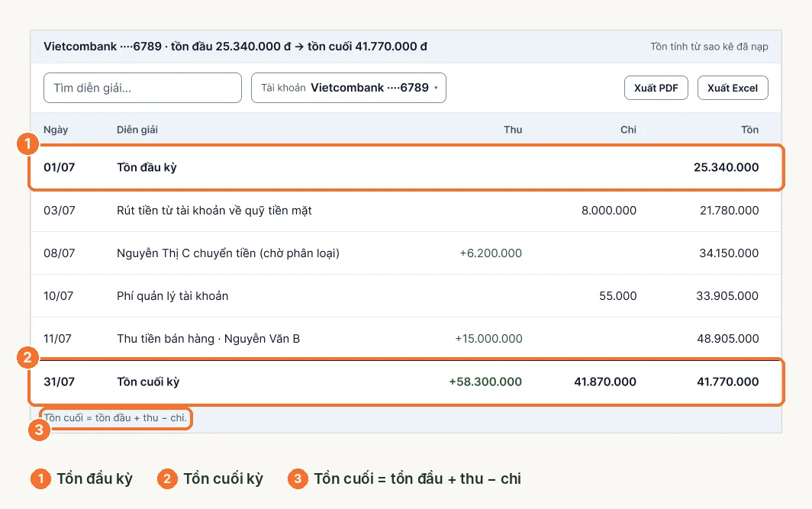Select the date cell 01/07
Viewport: 812px width, 509px height.
59,167
